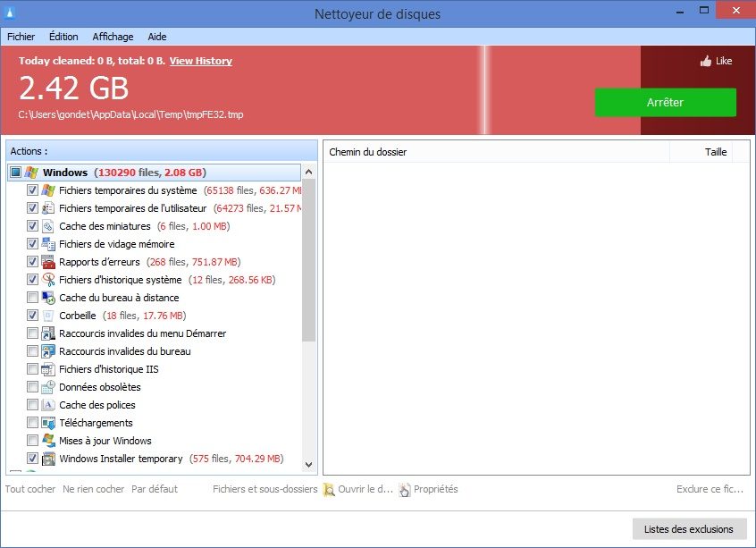Click the Corbeille recycle bin icon
Screen dimensions: 756x548
click(x=49, y=316)
